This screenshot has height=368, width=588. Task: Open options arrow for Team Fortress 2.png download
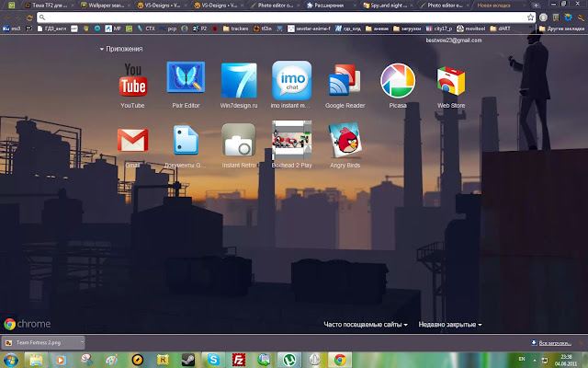pyautogui.click(x=82, y=342)
